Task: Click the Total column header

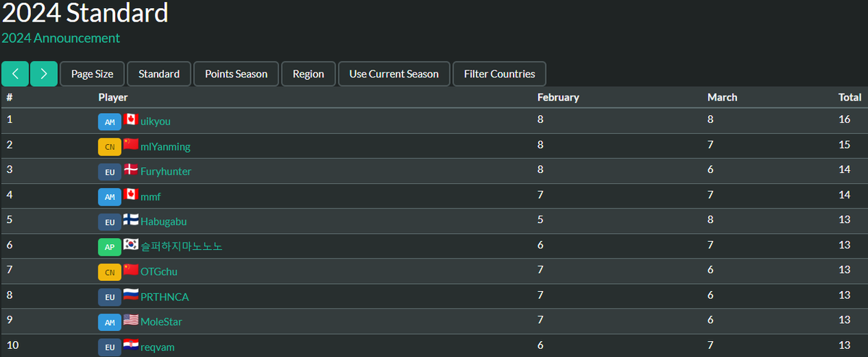Action: (849, 97)
